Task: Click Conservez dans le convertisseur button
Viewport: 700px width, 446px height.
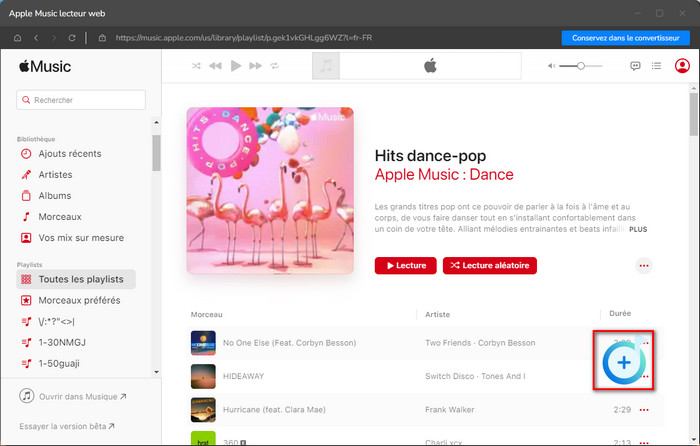Action: pyautogui.click(x=625, y=38)
